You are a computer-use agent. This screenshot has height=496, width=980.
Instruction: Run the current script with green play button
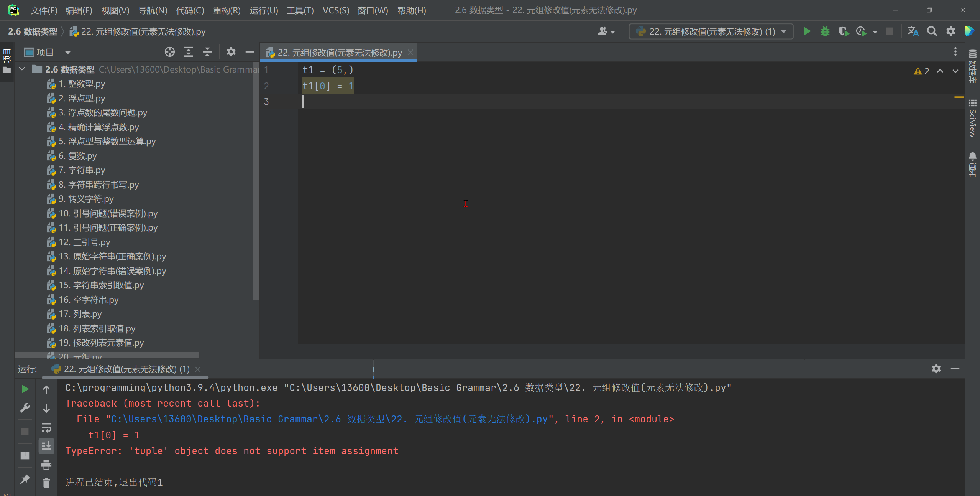(x=807, y=31)
